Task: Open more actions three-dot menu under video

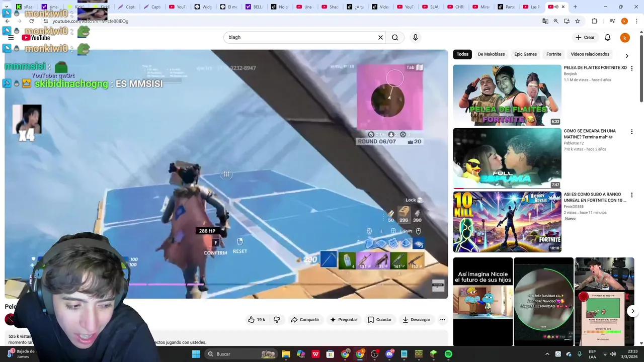Action: tap(442, 320)
